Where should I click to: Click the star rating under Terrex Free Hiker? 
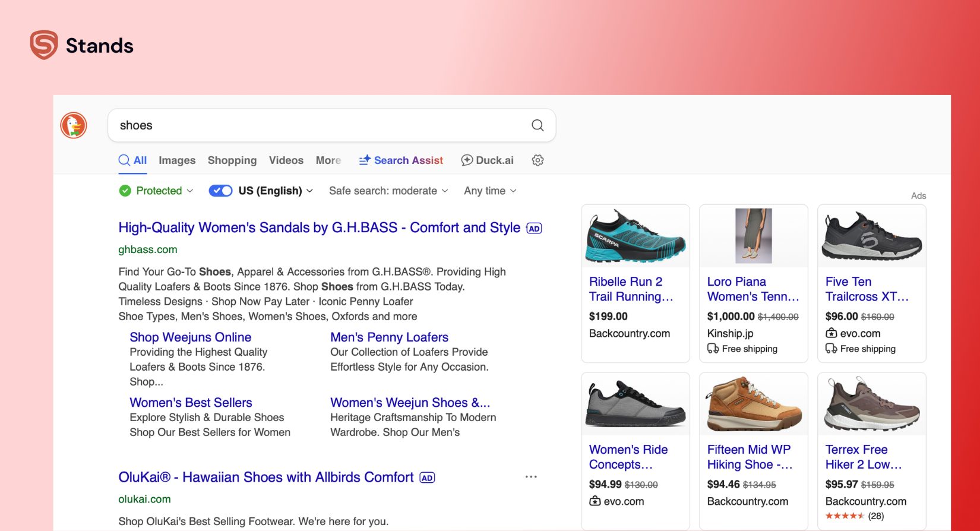point(845,516)
